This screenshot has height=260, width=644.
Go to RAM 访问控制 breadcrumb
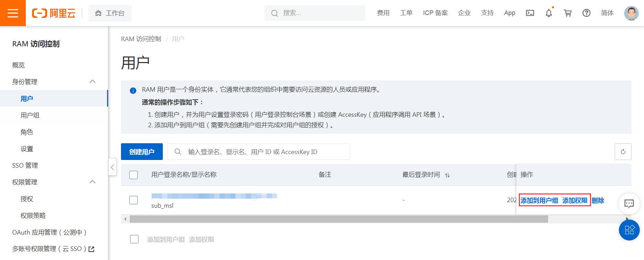click(x=141, y=39)
